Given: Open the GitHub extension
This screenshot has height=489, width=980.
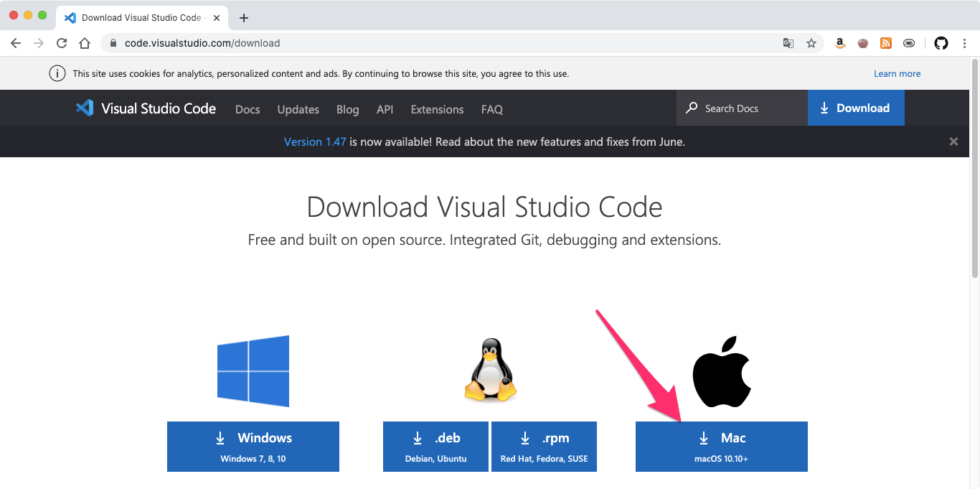Looking at the screenshot, I should pos(941,43).
